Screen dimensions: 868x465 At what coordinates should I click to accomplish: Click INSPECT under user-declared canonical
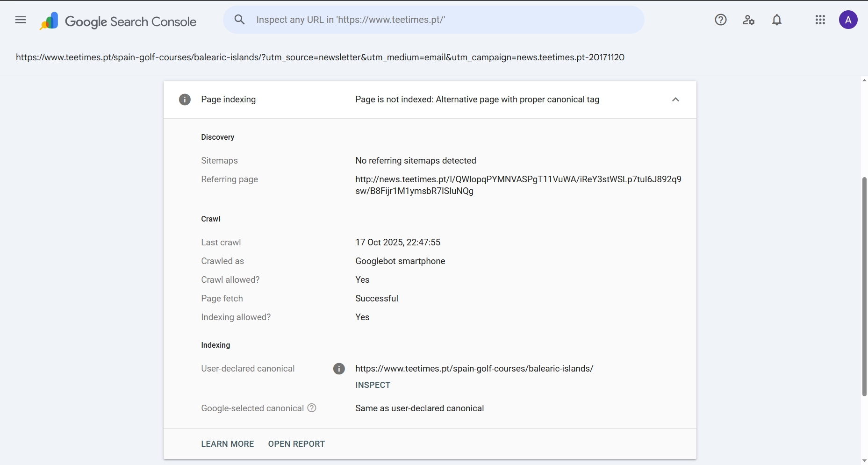tap(373, 385)
